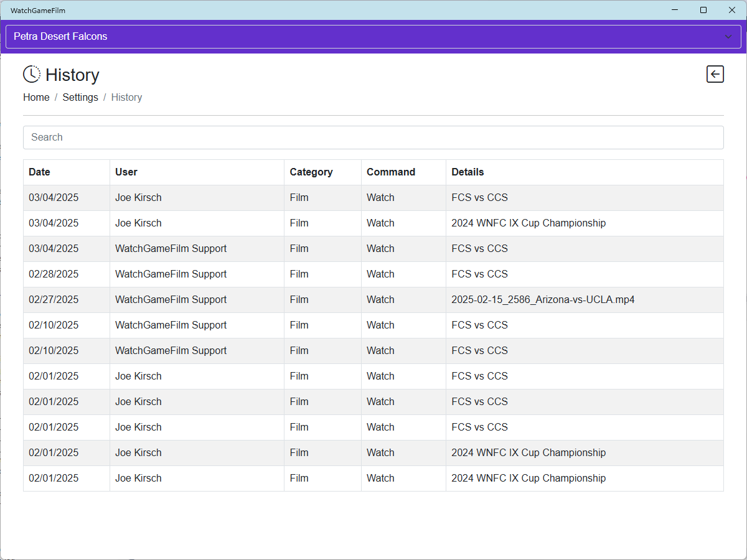Click the History breadcrumb text
Viewport: 747px width, 560px height.
point(126,97)
